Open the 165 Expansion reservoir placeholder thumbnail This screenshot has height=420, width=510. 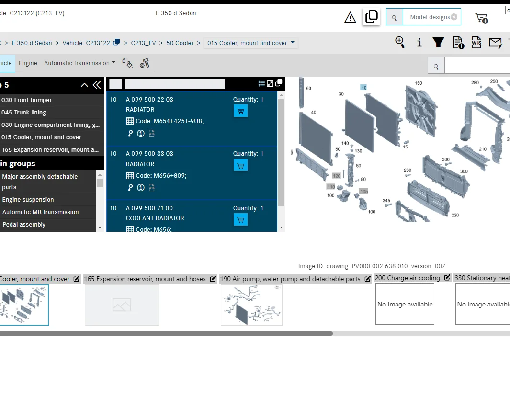122,305
